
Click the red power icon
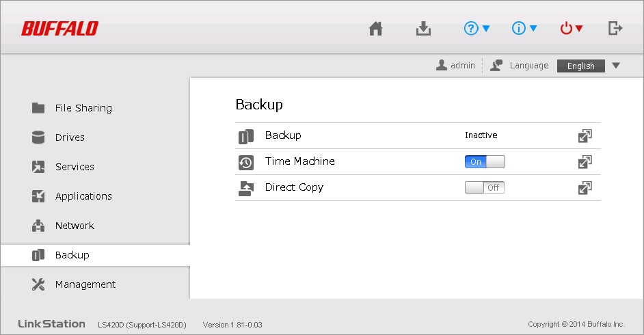pyautogui.click(x=566, y=28)
